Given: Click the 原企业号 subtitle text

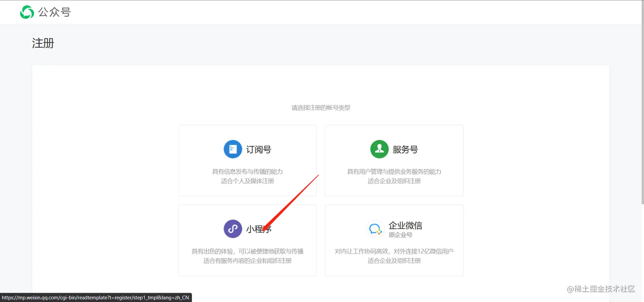Looking at the screenshot, I should coord(400,235).
